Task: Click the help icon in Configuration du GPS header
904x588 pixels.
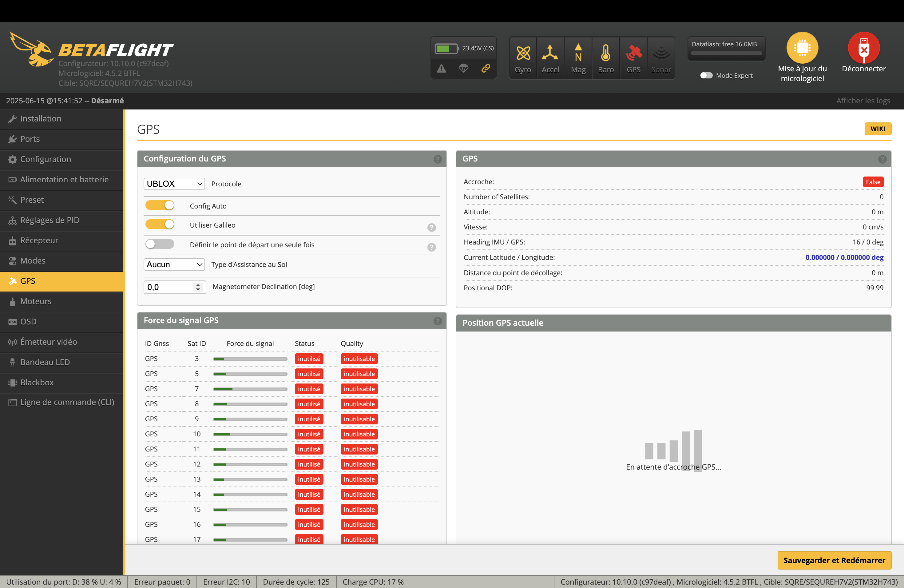Action: [x=438, y=159]
